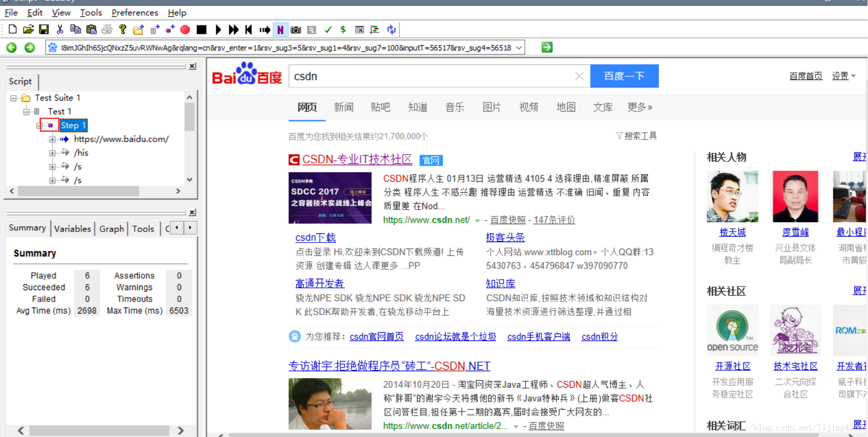Expand the https://www.baidu.com/ request node
868x437 pixels.
52,139
